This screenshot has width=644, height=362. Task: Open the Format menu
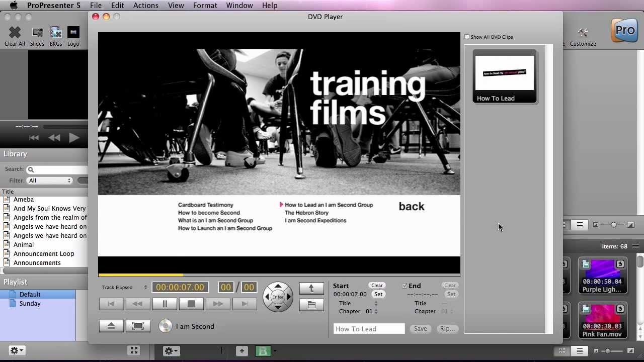(205, 6)
